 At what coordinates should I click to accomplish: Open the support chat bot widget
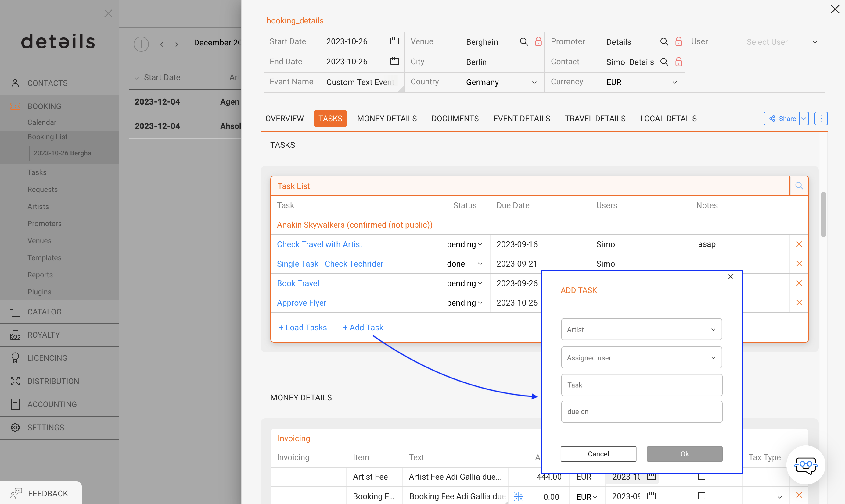pos(805,465)
